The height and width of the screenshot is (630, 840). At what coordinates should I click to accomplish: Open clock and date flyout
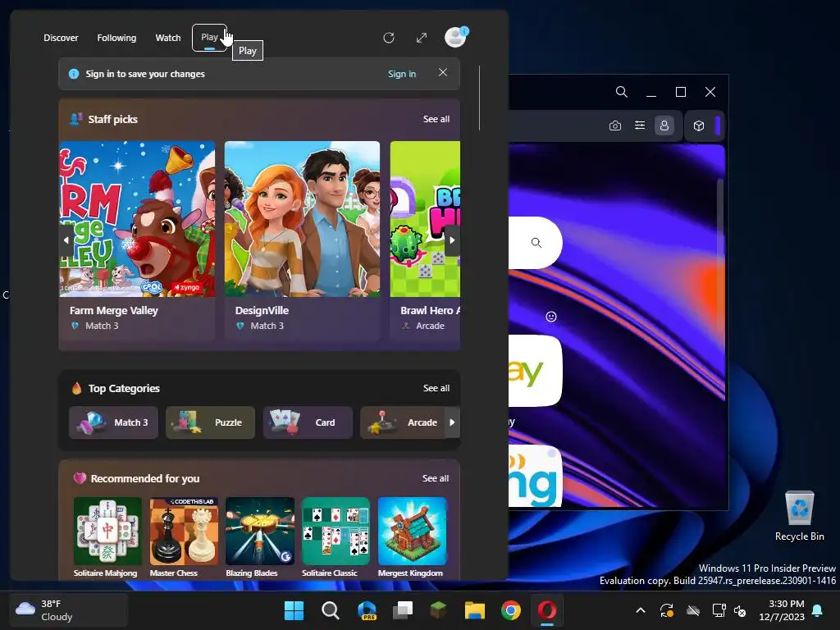782,610
